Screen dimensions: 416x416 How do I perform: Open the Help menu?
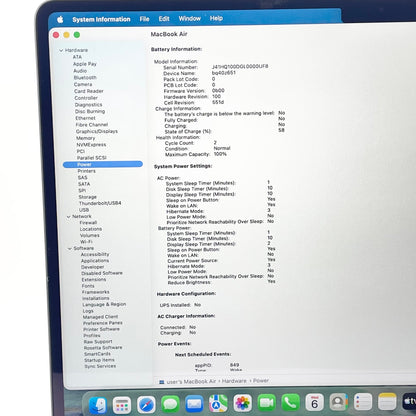click(x=216, y=18)
